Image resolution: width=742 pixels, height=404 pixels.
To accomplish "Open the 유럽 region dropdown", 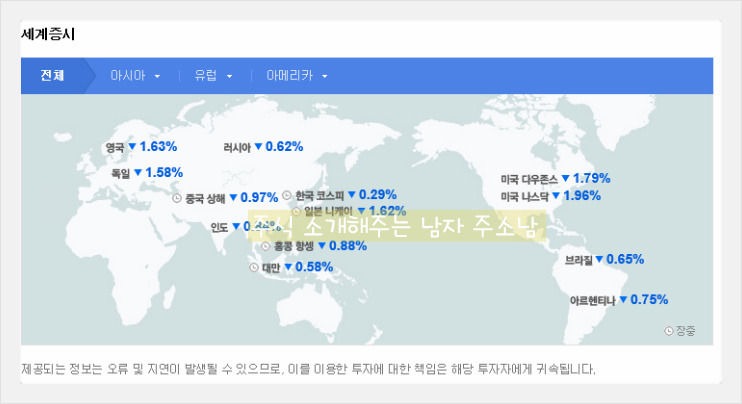I will point(229,76).
